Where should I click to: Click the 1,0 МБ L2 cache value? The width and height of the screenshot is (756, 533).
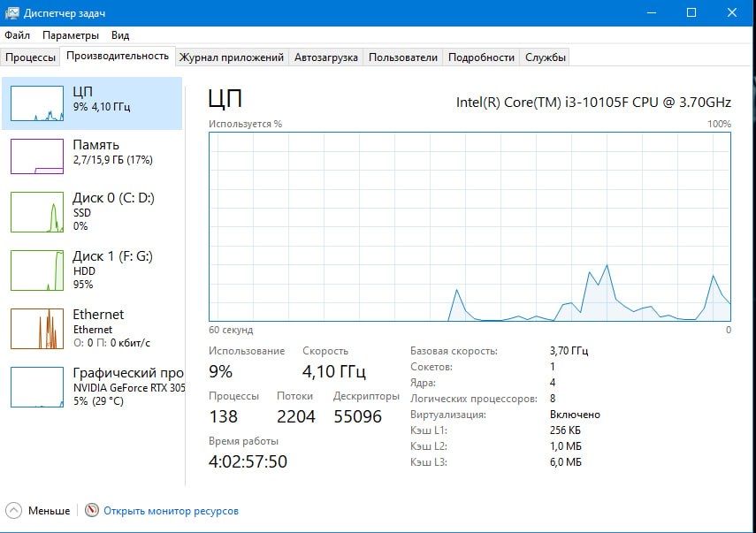click(566, 446)
